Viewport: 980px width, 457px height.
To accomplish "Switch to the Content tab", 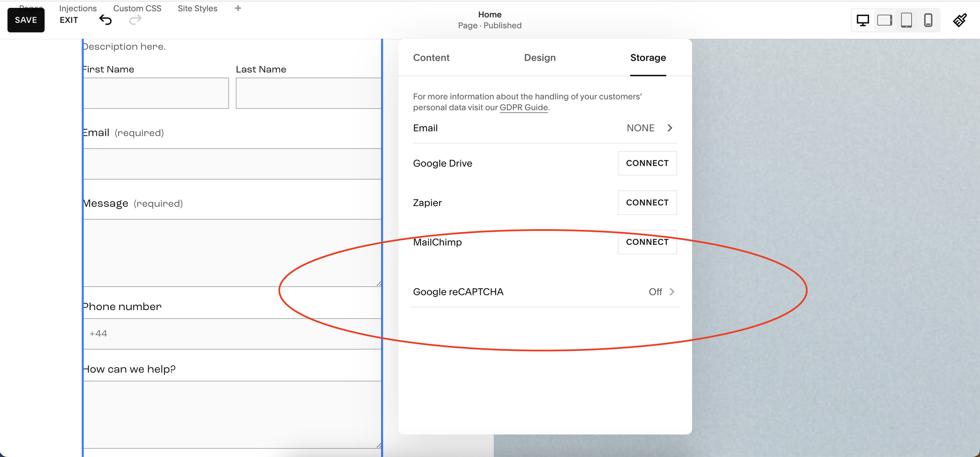I will pyautogui.click(x=431, y=58).
